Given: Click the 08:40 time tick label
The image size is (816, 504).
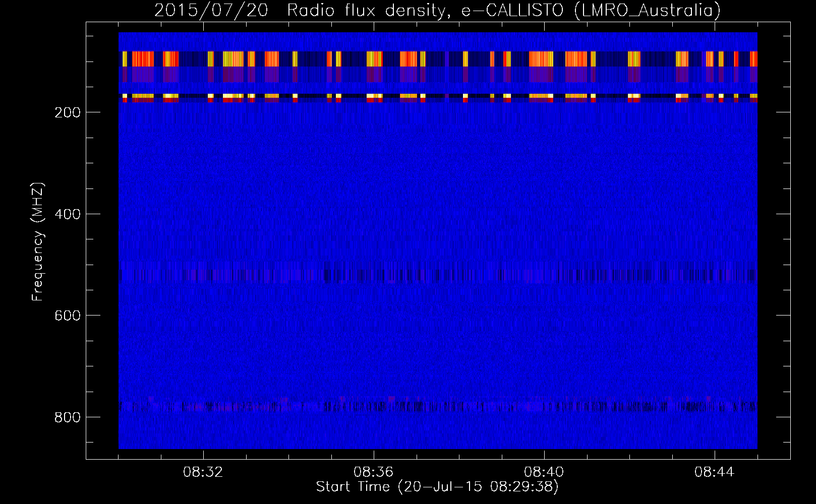Looking at the screenshot, I should [x=544, y=472].
